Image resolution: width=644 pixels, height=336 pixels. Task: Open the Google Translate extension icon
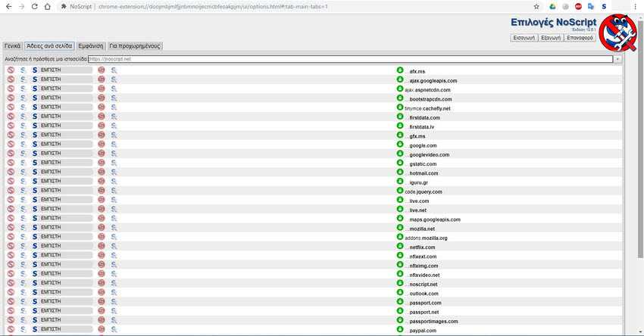[x=591, y=7]
